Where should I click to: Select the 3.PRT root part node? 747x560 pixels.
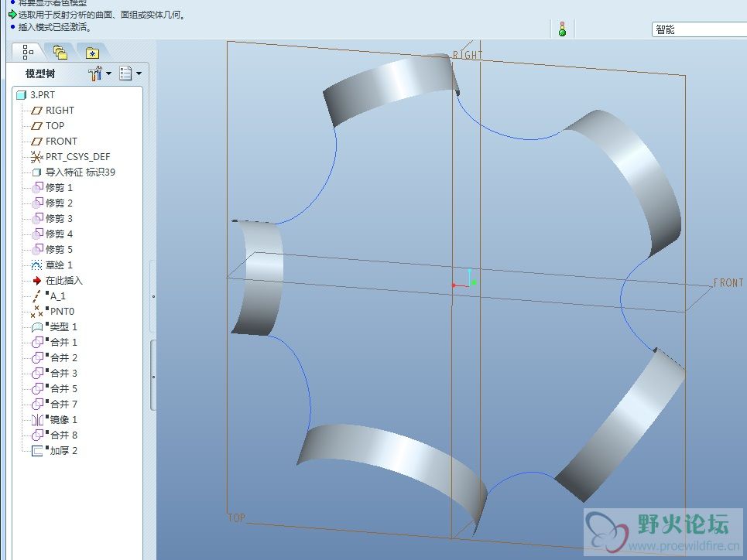pos(36,95)
